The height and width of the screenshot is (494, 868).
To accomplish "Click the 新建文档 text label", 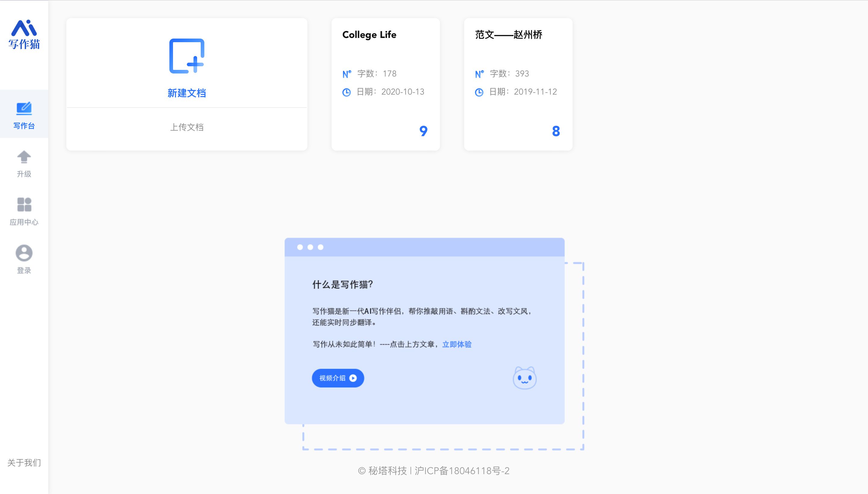I will pos(187,93).
